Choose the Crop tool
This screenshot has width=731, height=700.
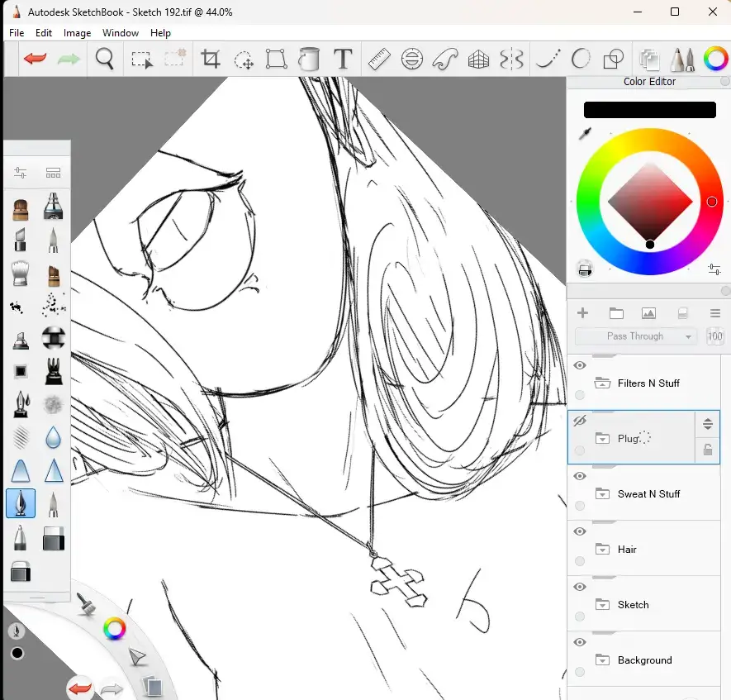pyautogui.click(x=211, y=60)
